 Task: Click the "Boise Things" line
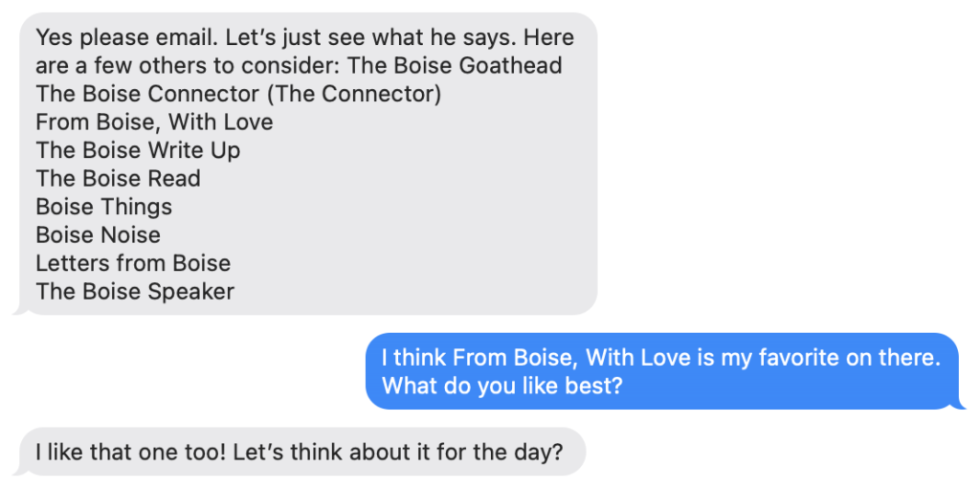coord(103,207)
